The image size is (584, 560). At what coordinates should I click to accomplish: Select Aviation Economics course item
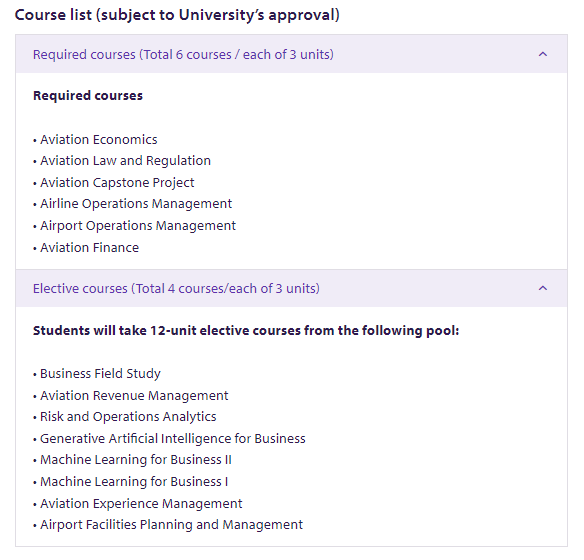click(99, 140)
